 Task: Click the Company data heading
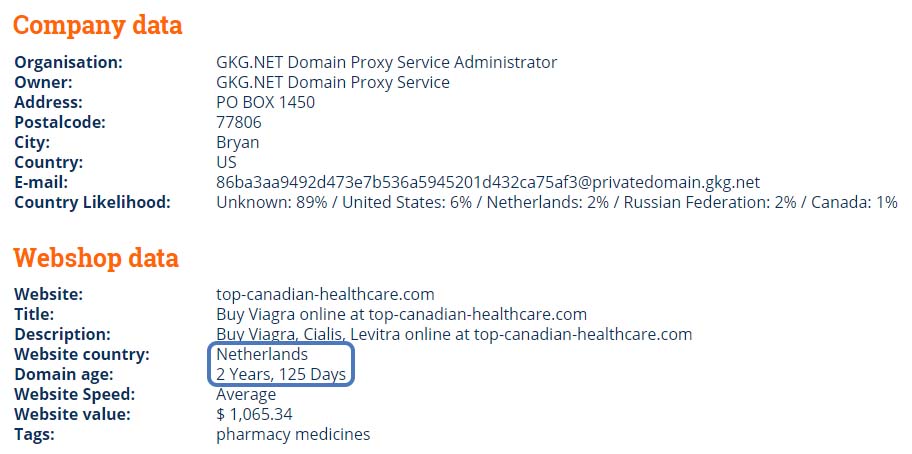[98, 26]
